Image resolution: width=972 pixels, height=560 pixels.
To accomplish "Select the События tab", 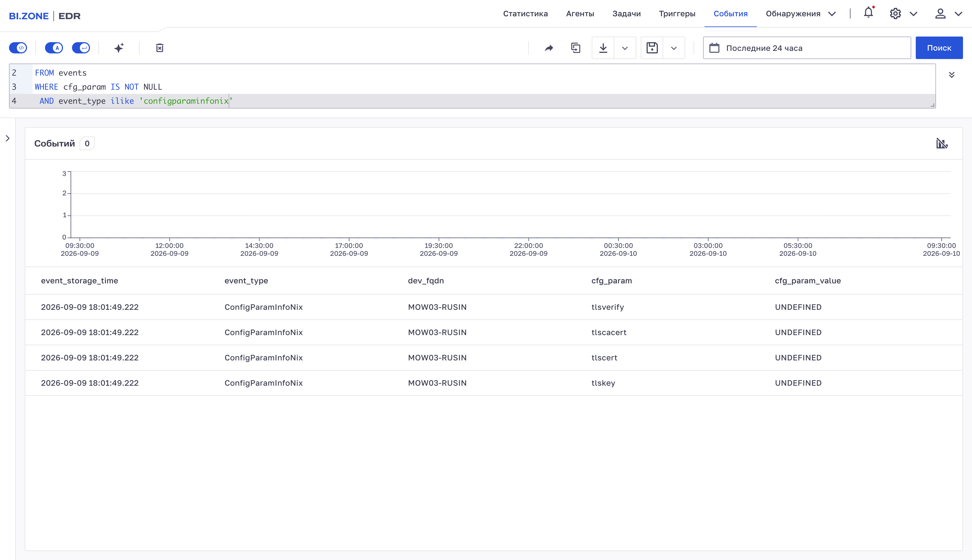I will tap(730, 13).
